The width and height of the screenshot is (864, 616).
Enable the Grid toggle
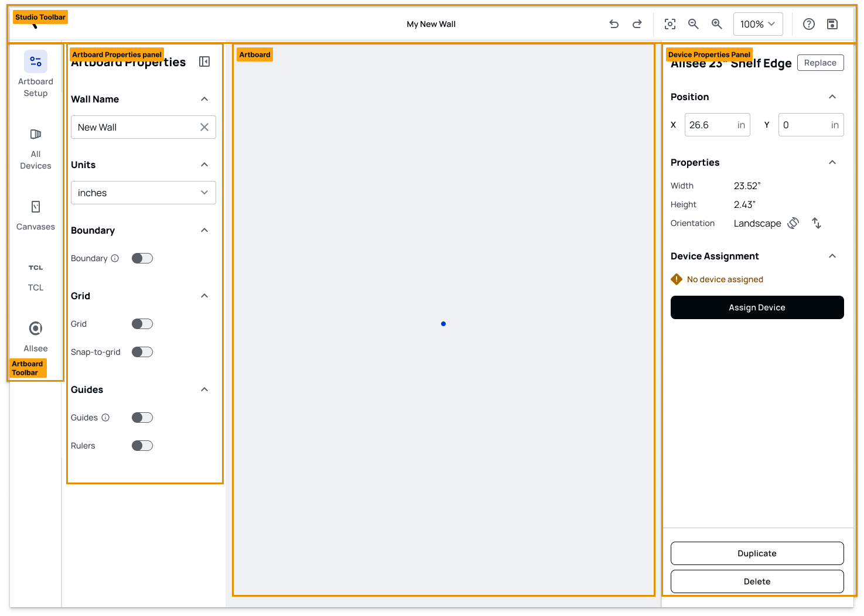tap(142, 324)
